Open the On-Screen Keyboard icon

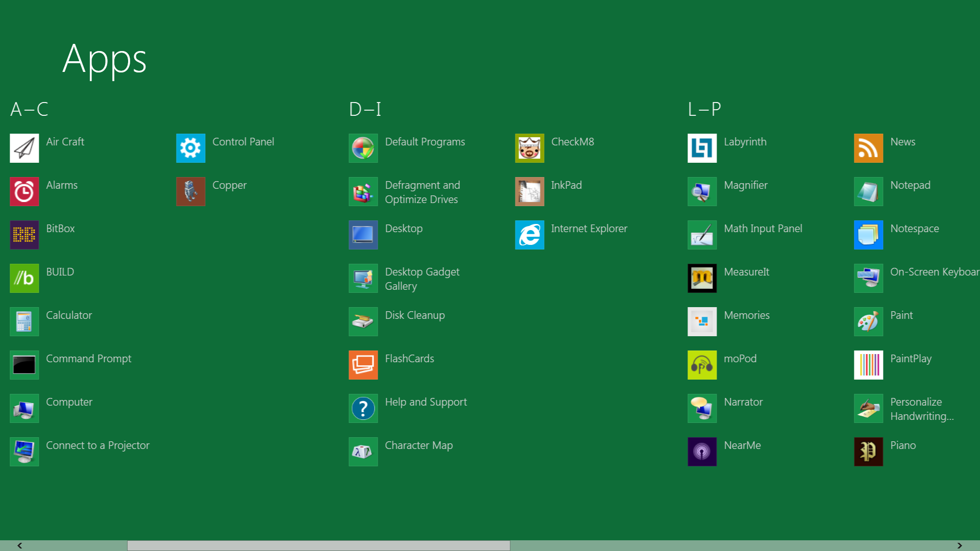point(869,278)
